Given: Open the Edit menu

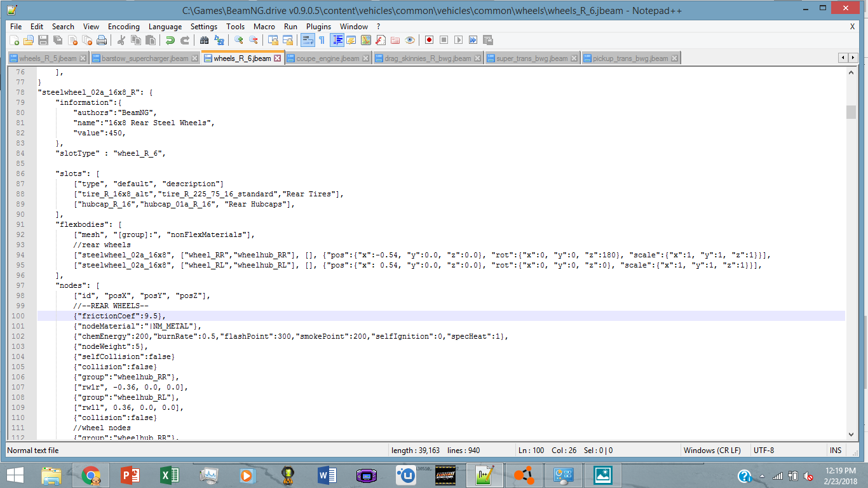Looking at the screenshot, I should 37,27.
